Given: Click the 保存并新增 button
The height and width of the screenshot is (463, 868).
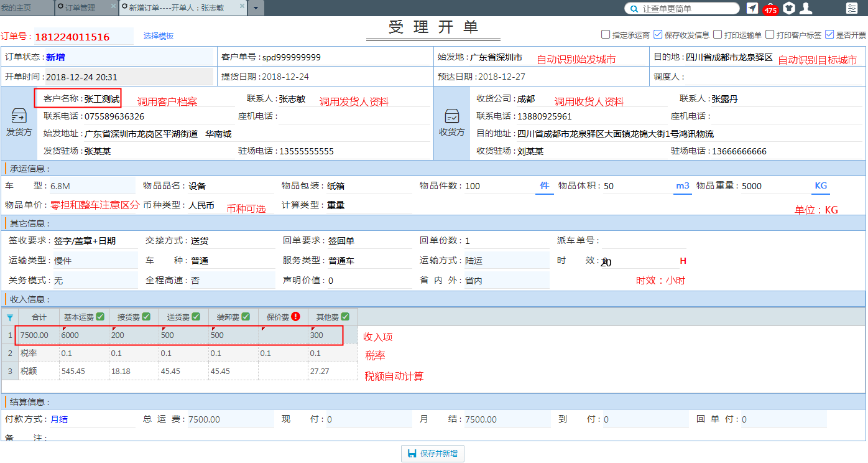Looking at the screenshot, I should 433,454.
